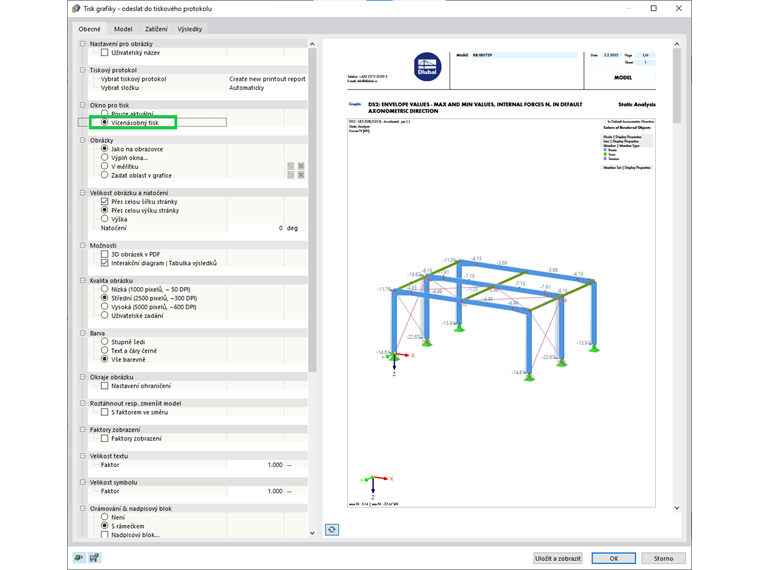
Task: Open the Vybrat složku Automaticky dropdown
Action: 267,87
